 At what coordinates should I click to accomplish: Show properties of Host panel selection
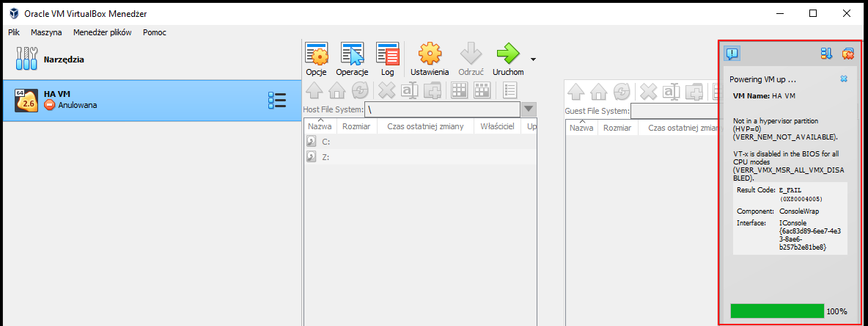tap(510, 90)
